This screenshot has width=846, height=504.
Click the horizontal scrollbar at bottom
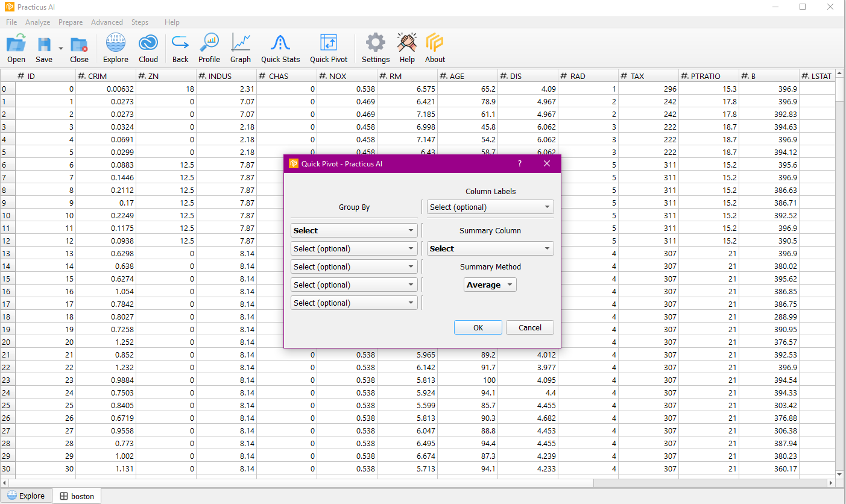tap(301, 483)
